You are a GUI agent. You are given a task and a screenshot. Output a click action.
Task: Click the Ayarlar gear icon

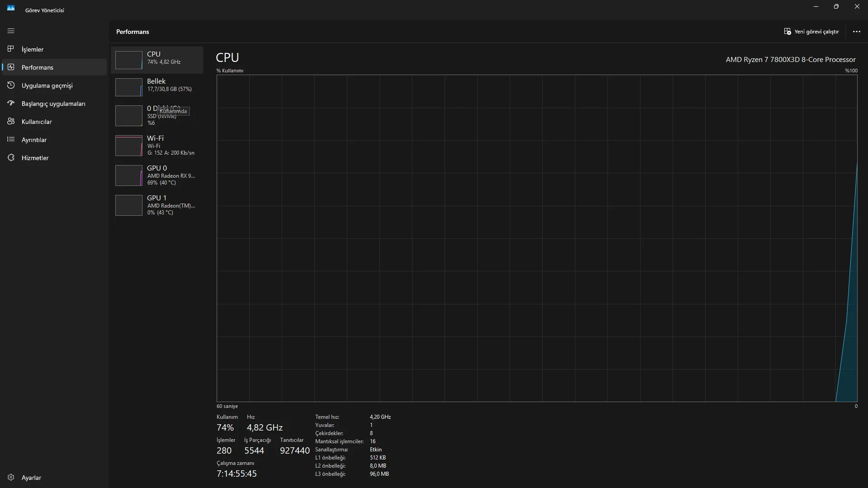[x=11, y=477]
